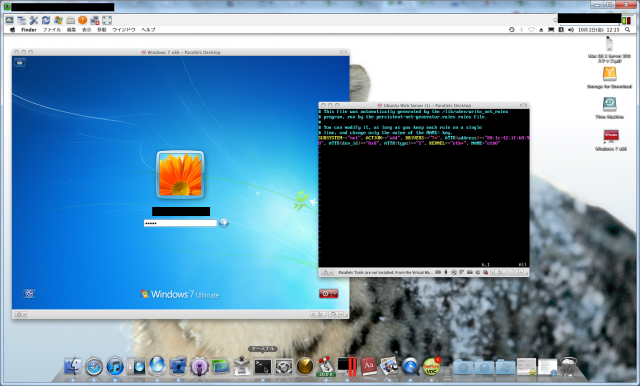Open Dictionary from the Dock

click(369, 366)
